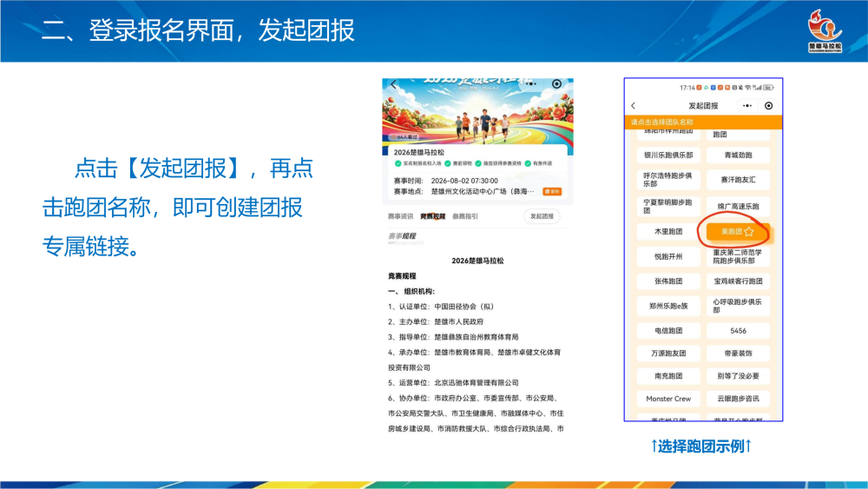Tap the green check beside 赛前领物
The width and height of the screenshot is (868, 489).
pos(447,163)
